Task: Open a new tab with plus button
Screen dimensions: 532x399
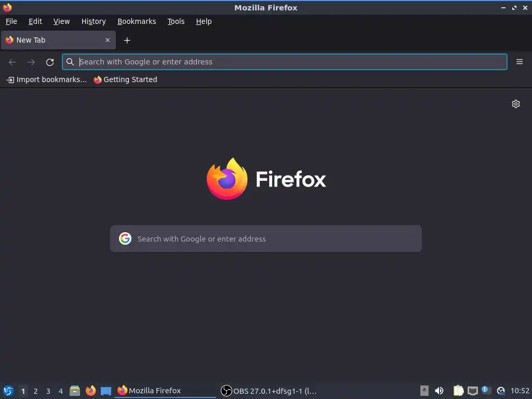Action: [x=127, y=41]
